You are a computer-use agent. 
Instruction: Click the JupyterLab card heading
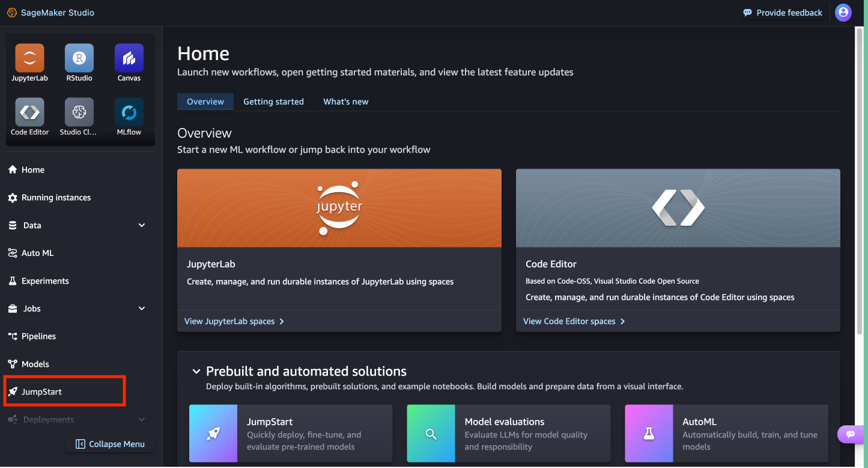click(211, 264)
